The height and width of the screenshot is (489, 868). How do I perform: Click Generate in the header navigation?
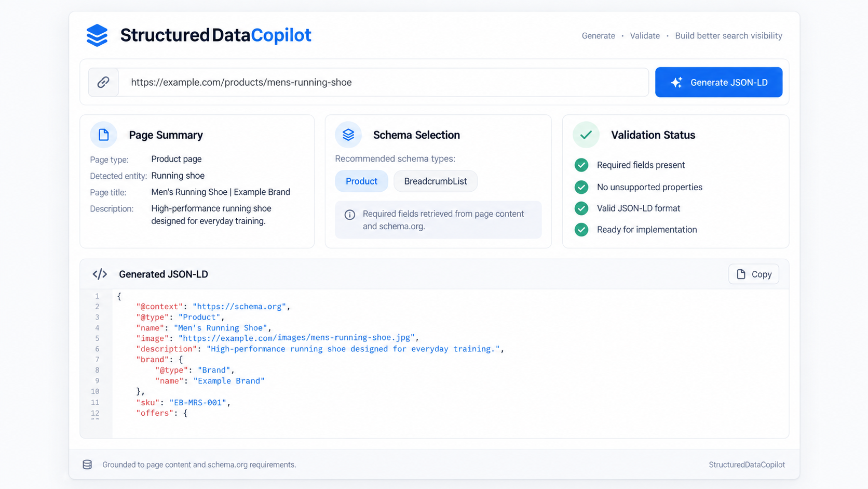tap(598, 36)
